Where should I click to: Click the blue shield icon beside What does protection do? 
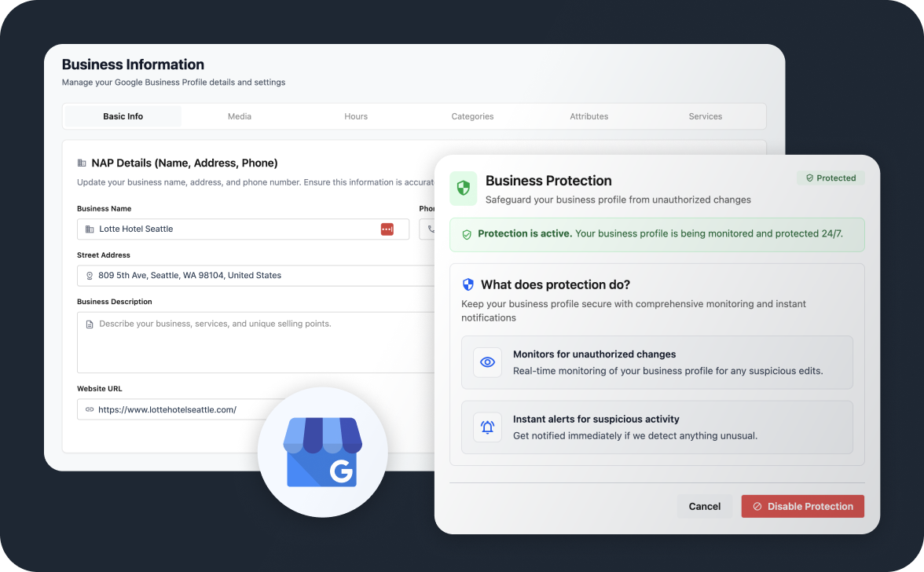[x=468, y=284]
